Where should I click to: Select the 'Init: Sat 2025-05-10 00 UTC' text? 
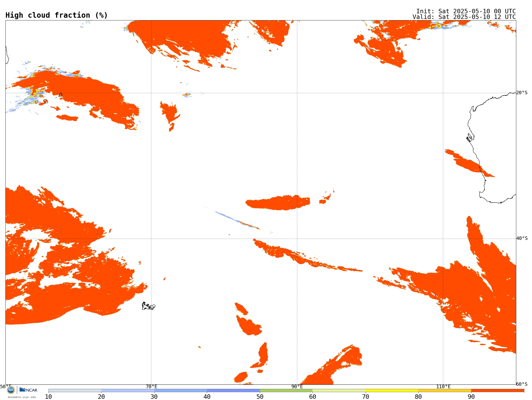point(466,11)
